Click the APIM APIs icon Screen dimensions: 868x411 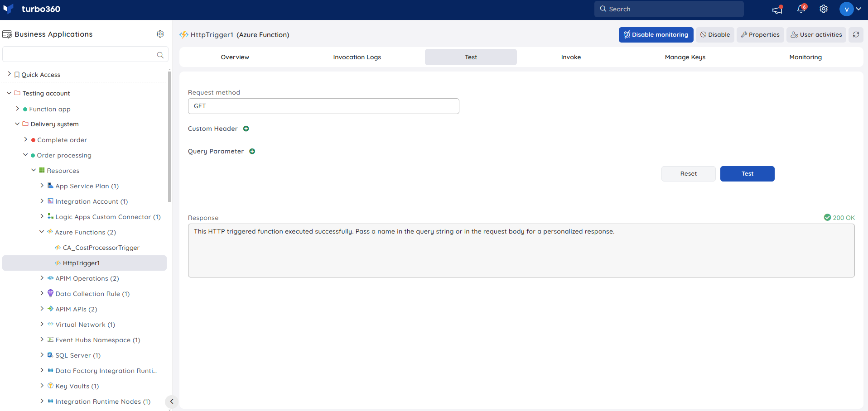[x=50, y=309]
